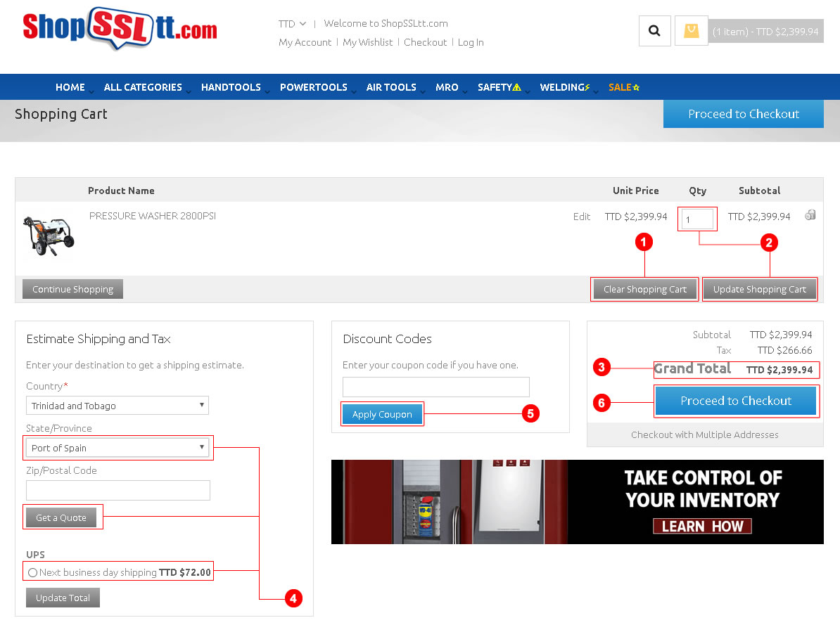Image resolution: width=840 pixels, height=625 pixels.
Task: Open the pressure washer product thumbnail
Action: (49, 236)
